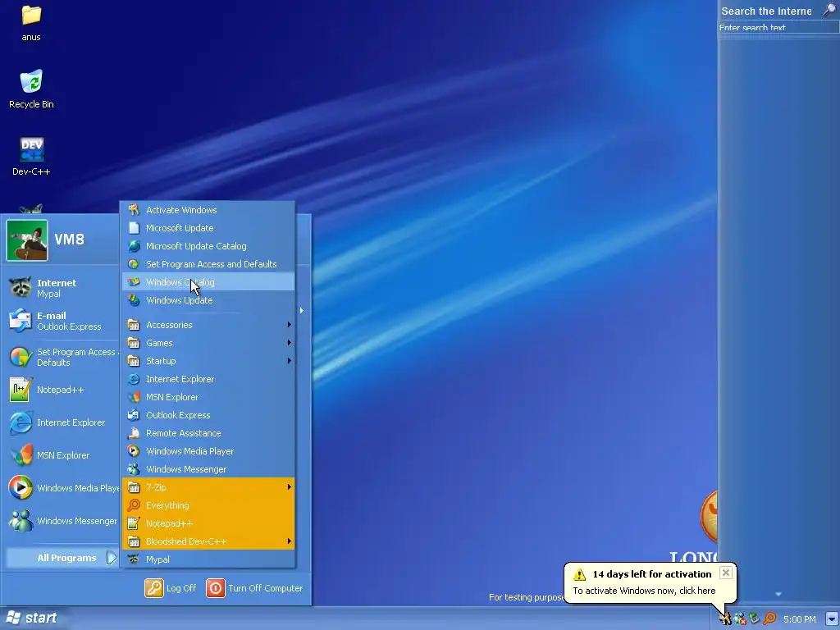Click the Mypal raccoon icon in All Programs list
840x630 pixels.
click(134, 559)
